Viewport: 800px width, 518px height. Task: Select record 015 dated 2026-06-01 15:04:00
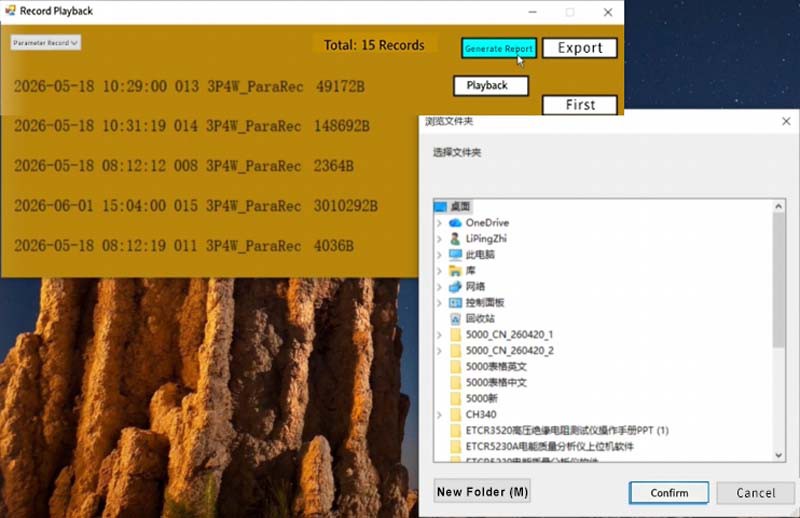click(195, 206)
